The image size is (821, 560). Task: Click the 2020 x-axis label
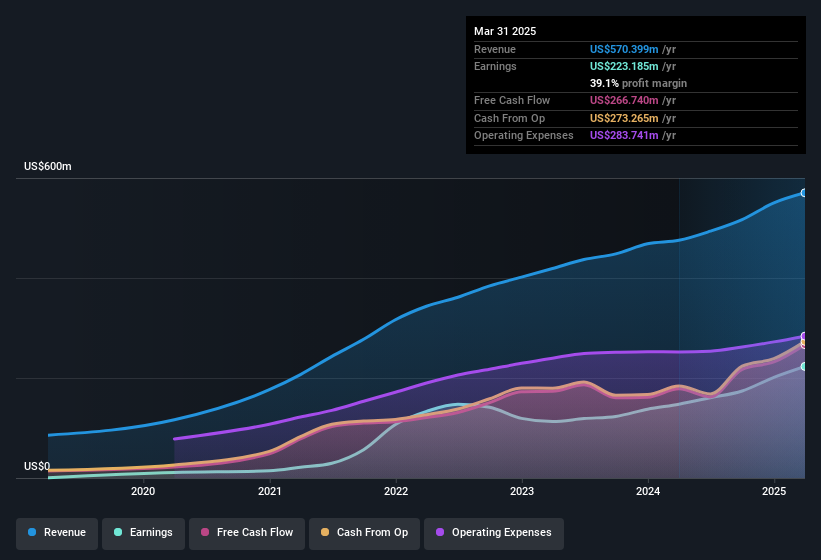[143, 491]
